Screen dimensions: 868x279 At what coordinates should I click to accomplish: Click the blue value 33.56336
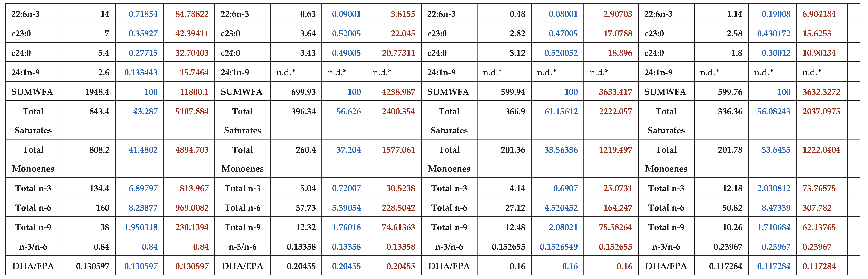coord(561,150)
